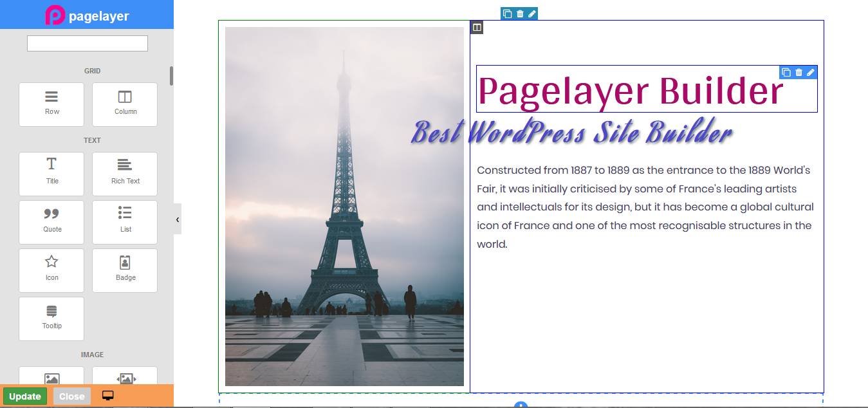Edit the row using top pencil icon

click(531, 14)
